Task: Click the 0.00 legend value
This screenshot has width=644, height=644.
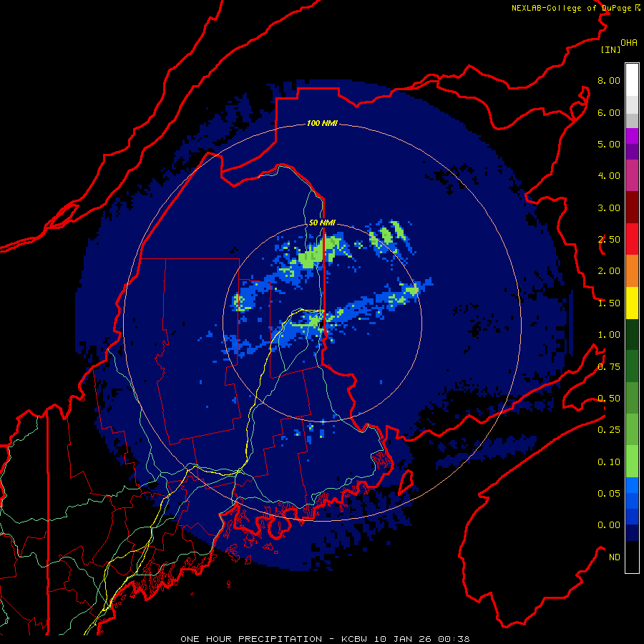Action: (x=609, y=525)
